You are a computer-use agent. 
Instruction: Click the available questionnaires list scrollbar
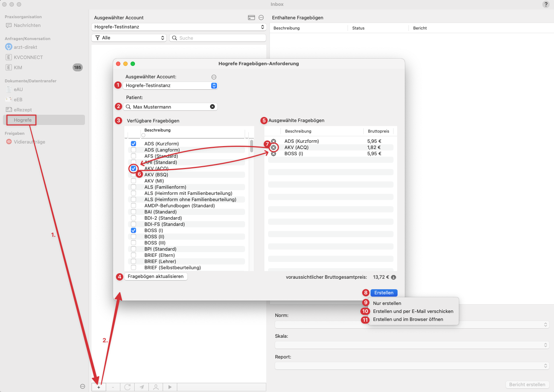(x=252, y=146)
